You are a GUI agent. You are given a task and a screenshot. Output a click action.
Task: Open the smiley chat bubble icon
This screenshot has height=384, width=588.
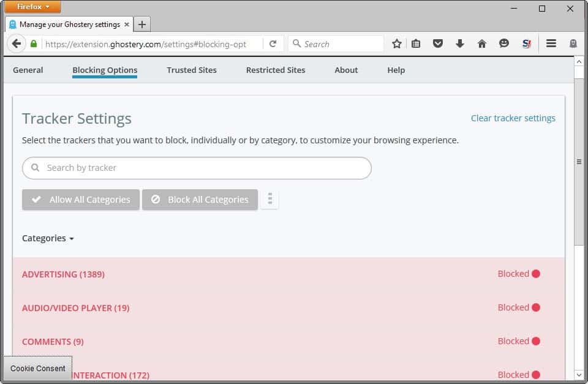pyautogui.click(x=504, y=43)
